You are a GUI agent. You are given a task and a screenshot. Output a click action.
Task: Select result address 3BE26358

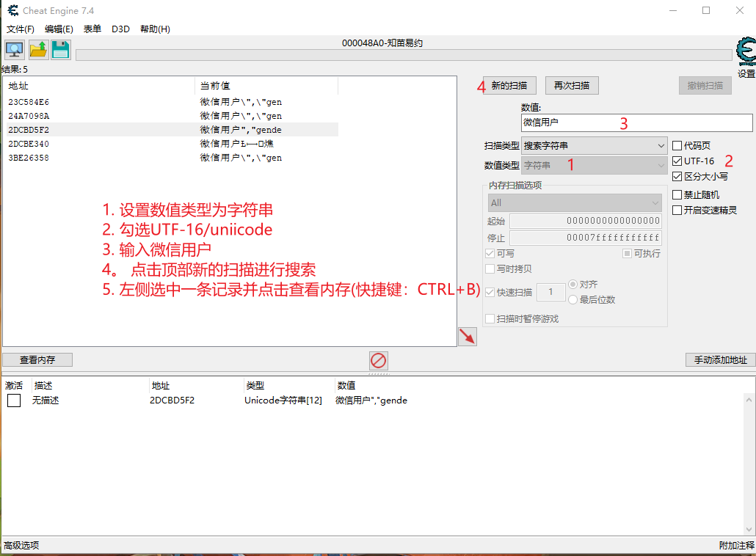point(172,158)
